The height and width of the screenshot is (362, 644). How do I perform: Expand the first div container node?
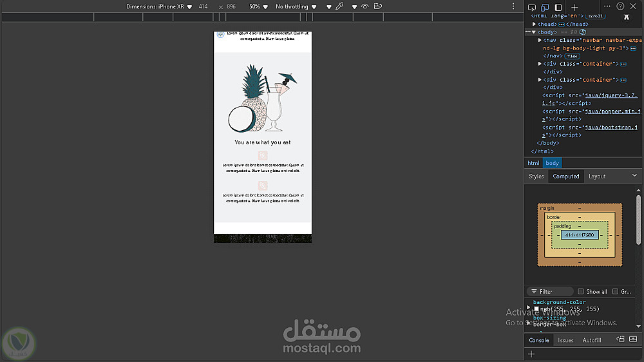540,64
